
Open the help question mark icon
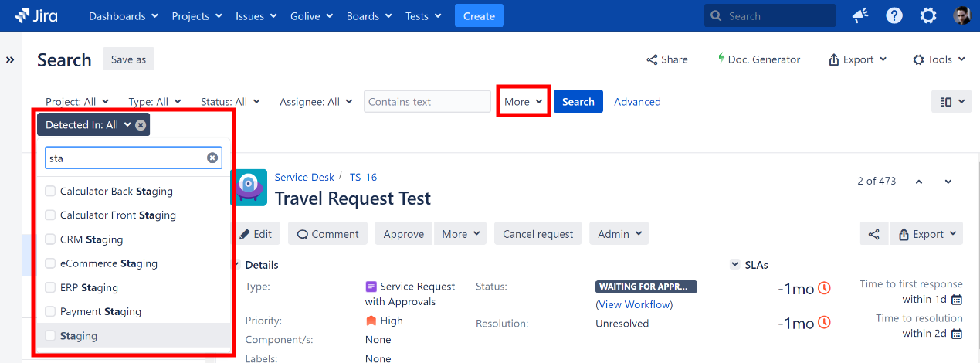pos(894,16)
